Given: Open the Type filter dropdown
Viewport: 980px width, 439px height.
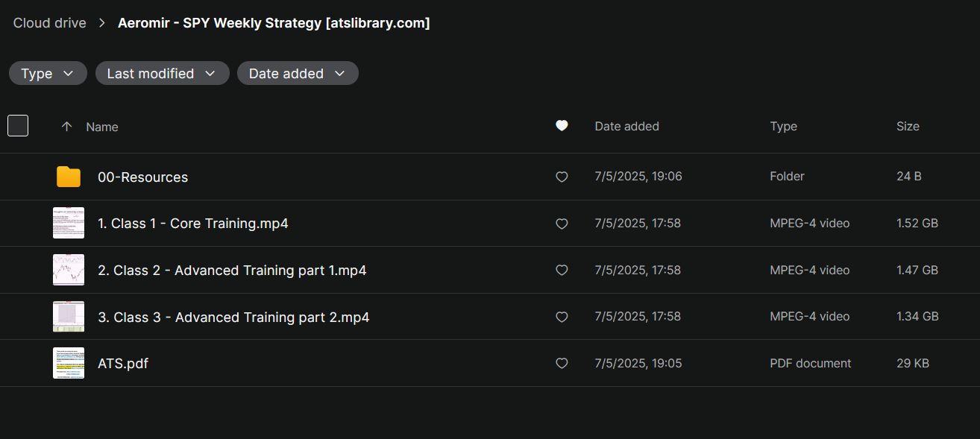Looking at the screenshot, I should coord(48,73).
